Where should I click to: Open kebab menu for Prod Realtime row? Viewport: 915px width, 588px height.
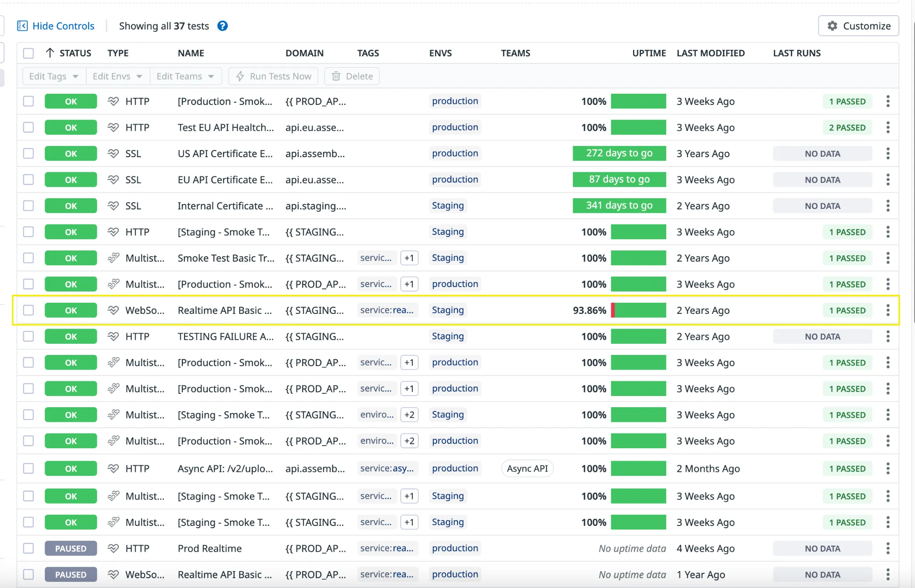point(888,548)
